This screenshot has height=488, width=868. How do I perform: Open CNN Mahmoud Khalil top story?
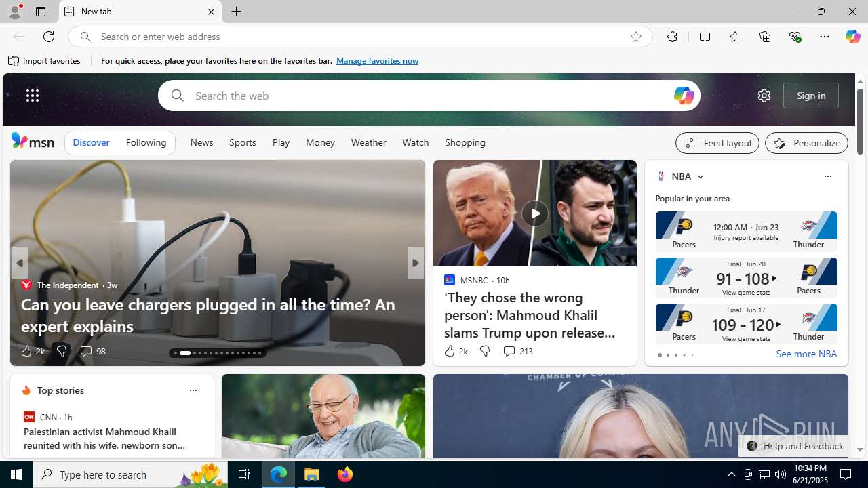tap(104, 439)
